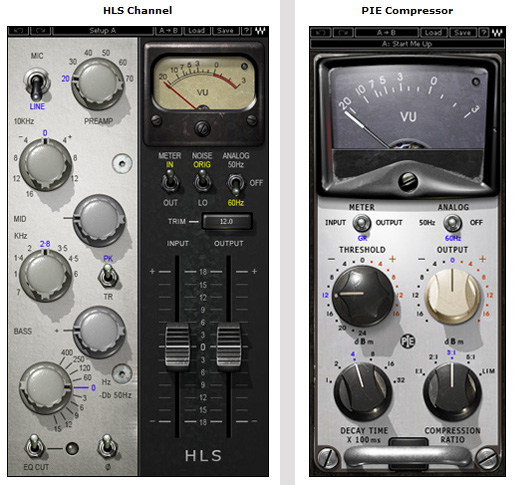Click Load button in HLS Channel toolbar

pyautogui.click(x=197, y=31)
